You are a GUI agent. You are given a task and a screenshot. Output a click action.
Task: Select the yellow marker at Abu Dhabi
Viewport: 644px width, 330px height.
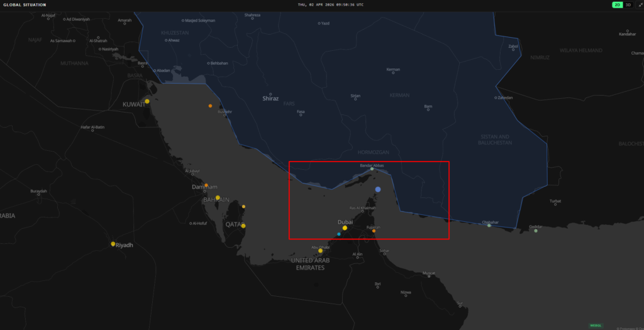coord(320,251)
